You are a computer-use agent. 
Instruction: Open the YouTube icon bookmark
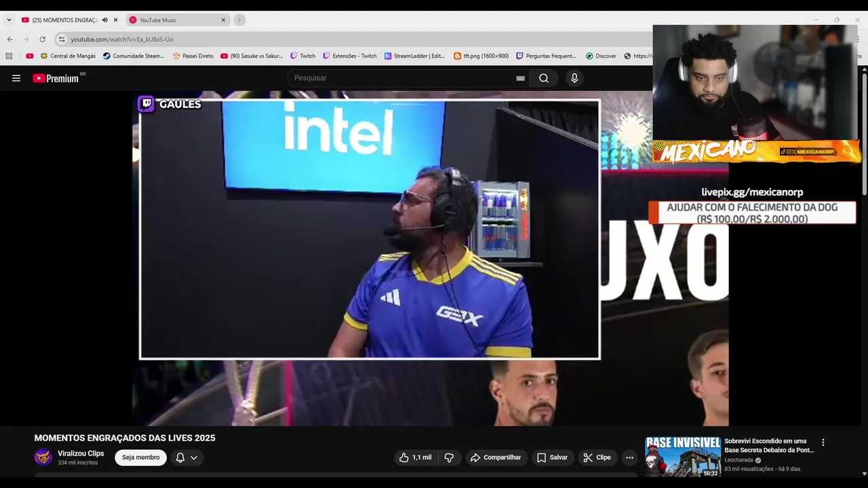(30, 56)
